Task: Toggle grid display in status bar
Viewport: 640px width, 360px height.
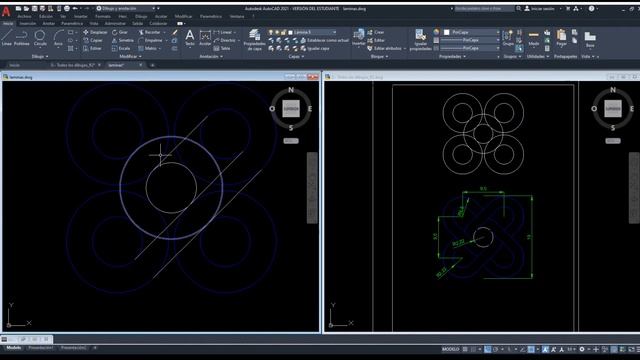Action: 465,349
